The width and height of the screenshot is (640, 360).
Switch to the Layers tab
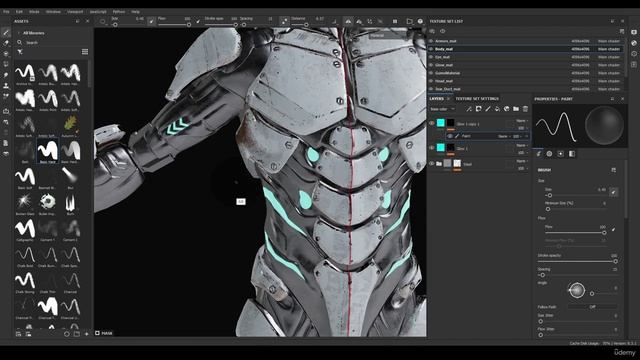(x=436, y=99)
